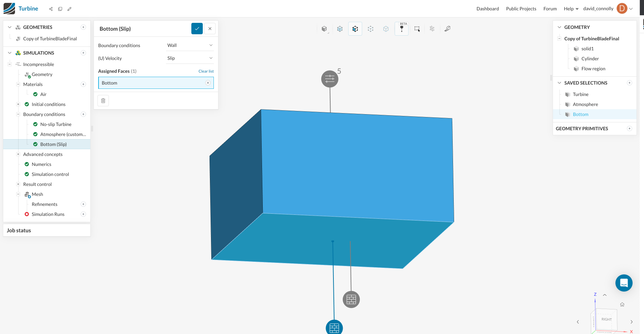Add a new simulation with plus icon
Screen dimensions: 644x334
83,53
